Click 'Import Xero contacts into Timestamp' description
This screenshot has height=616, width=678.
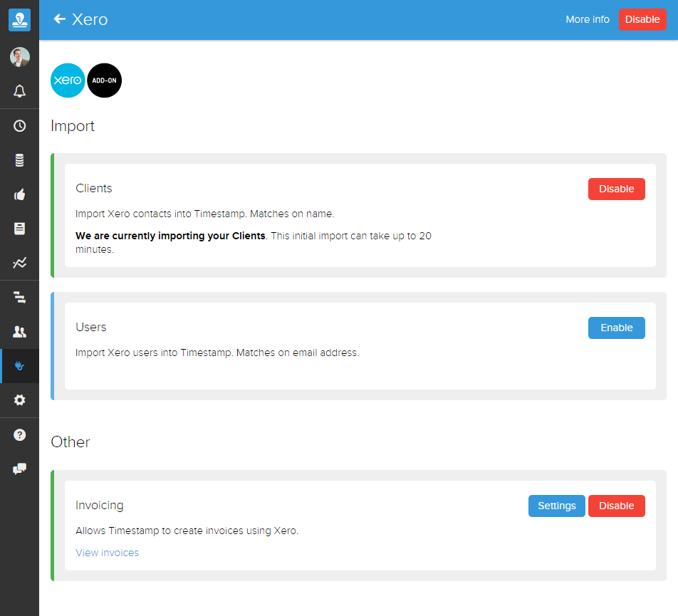tap(205, 214)
